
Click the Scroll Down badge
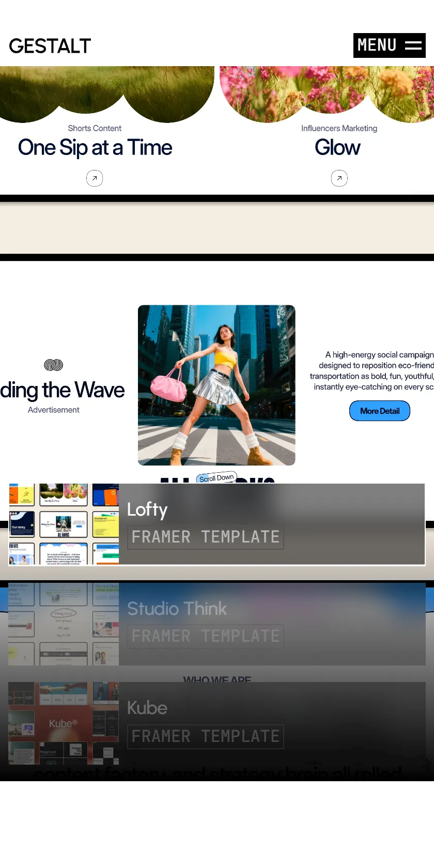[216, 478]
